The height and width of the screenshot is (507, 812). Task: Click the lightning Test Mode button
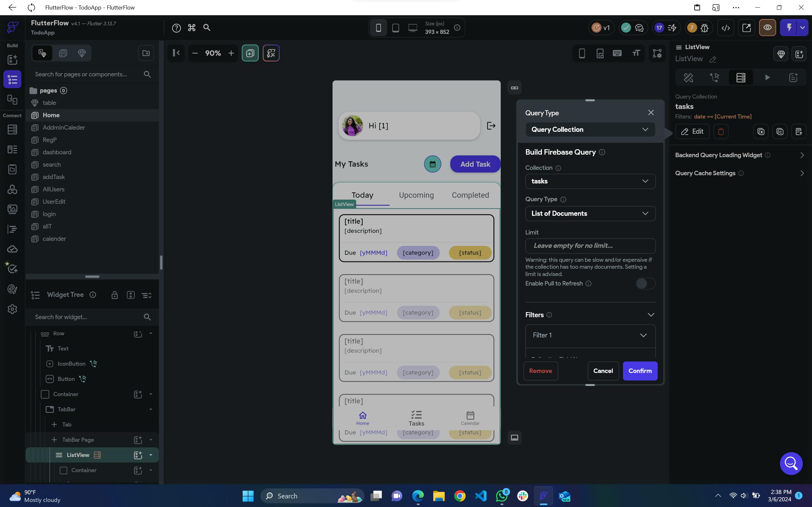[x=789, y=28]
